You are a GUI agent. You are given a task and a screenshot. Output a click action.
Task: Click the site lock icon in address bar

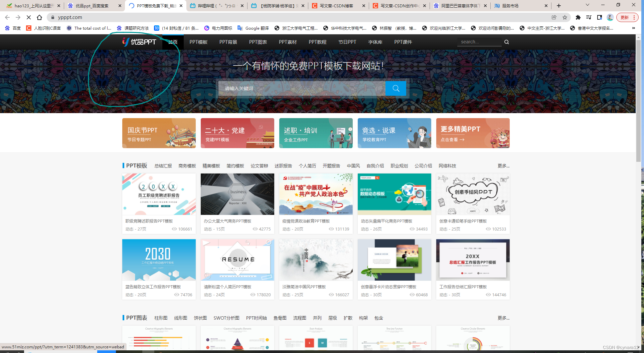coord(52,17)
